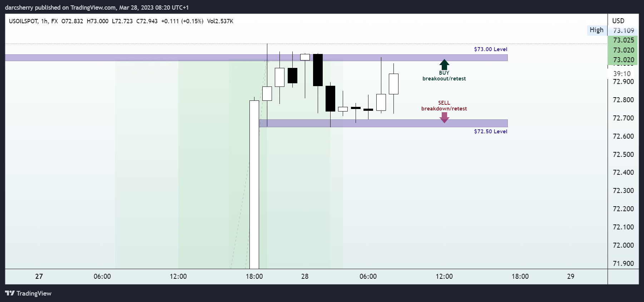Screen dimensions: 644x302
Task: Click the TradingView logo at bottom left
Action: tap(28, 293)
